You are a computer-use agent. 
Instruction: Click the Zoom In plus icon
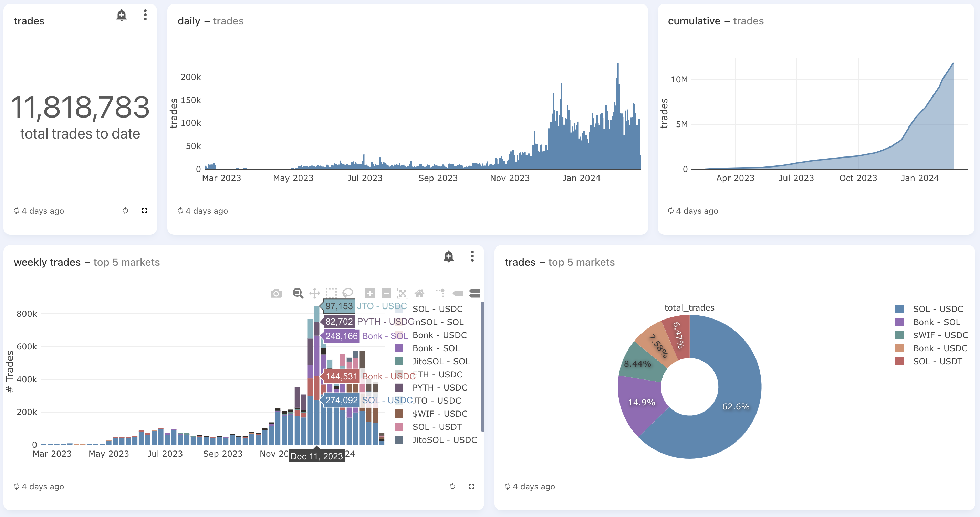[369, 293]
